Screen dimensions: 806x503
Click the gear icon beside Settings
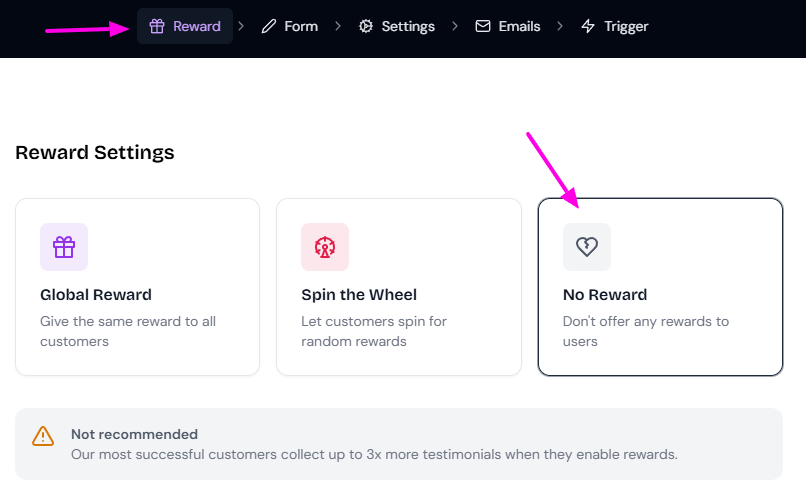click(x=366, y=26)
